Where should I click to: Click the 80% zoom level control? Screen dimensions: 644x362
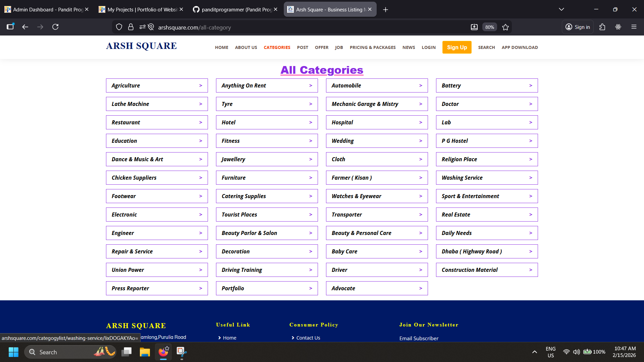pos(490,27)
